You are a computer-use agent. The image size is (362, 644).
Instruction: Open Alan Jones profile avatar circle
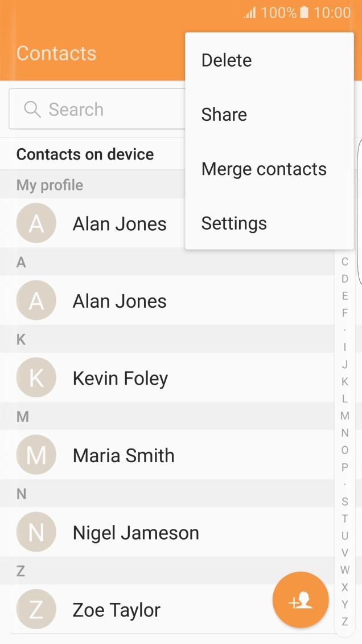coord(36,223)
